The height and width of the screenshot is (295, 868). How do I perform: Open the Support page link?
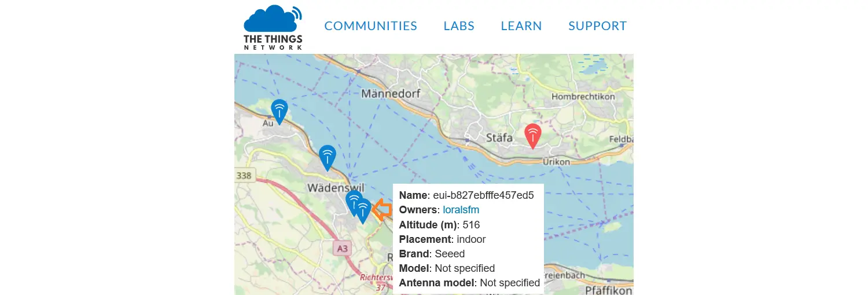click(x=597, y=26)
